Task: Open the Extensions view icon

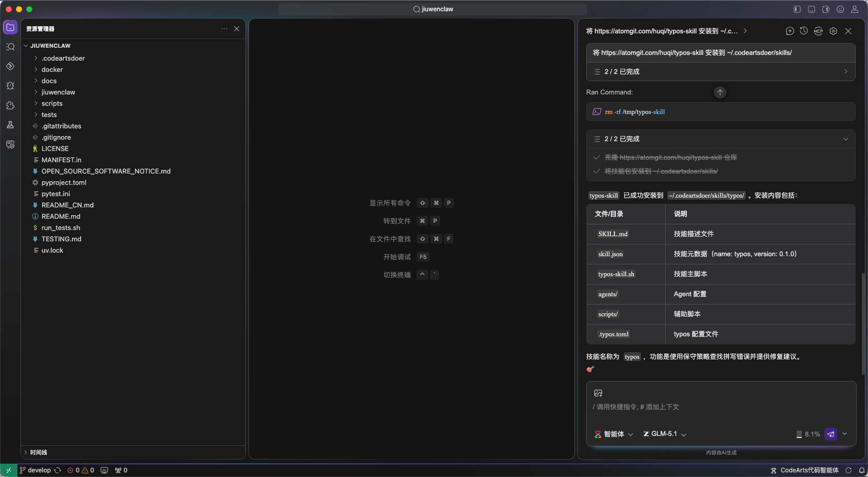Action: point(10,105)
